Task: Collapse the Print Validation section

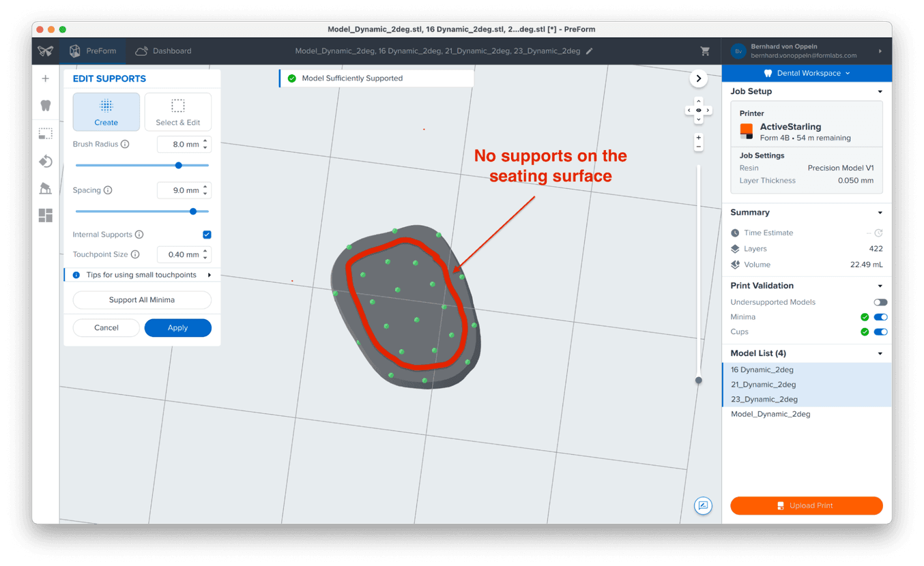Action: (880, 286)
